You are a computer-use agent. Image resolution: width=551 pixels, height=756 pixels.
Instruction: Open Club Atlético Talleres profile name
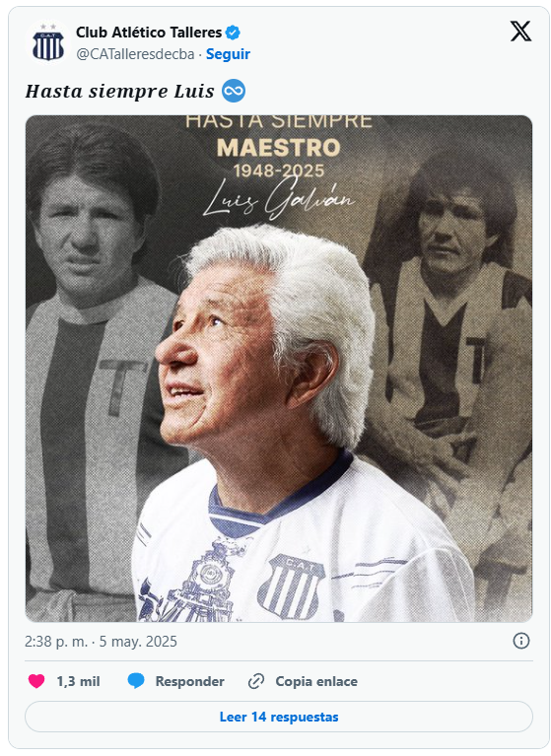(x=149, y=33)
